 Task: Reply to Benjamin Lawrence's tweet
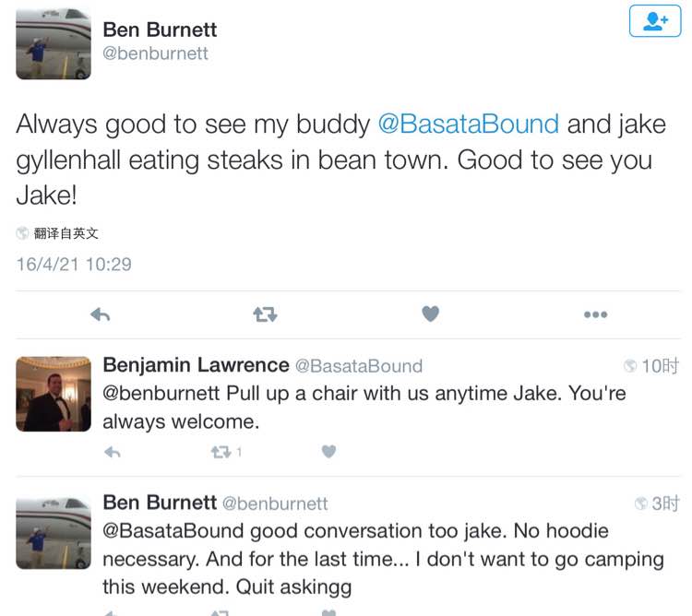click(x=113, y=452)
